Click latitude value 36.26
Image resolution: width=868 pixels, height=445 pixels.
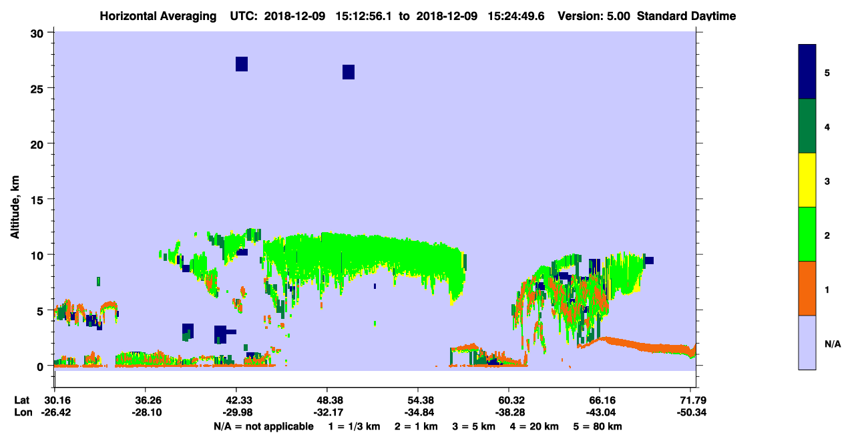(145, 400)
